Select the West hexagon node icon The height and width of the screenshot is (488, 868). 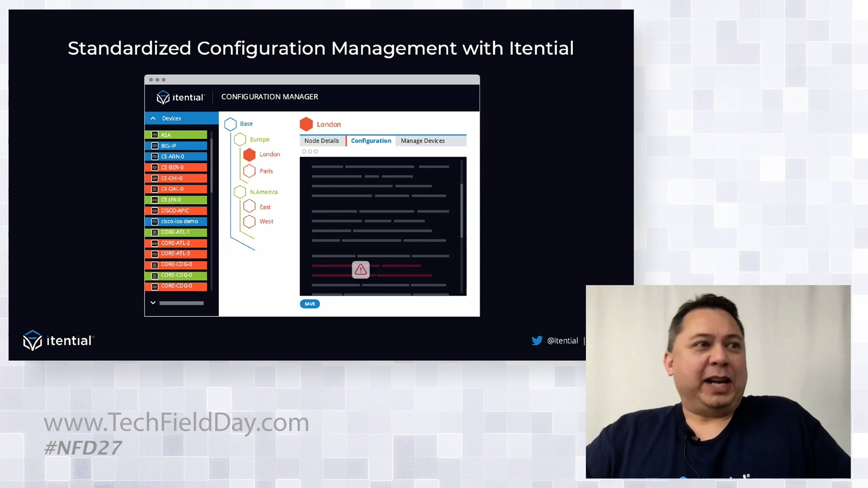click(x=249, y=222)
